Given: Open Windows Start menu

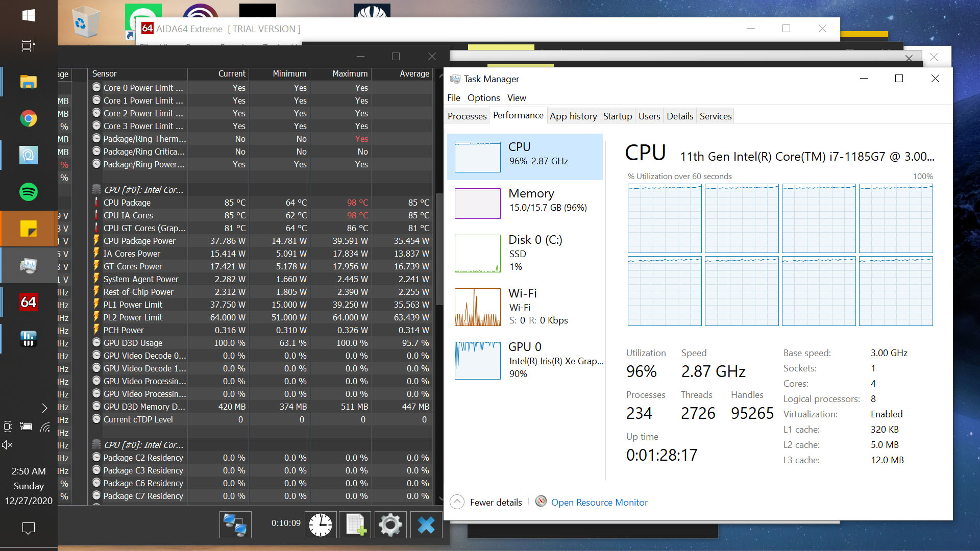Looking at the screenshot, I should click(x=29, y=15).
